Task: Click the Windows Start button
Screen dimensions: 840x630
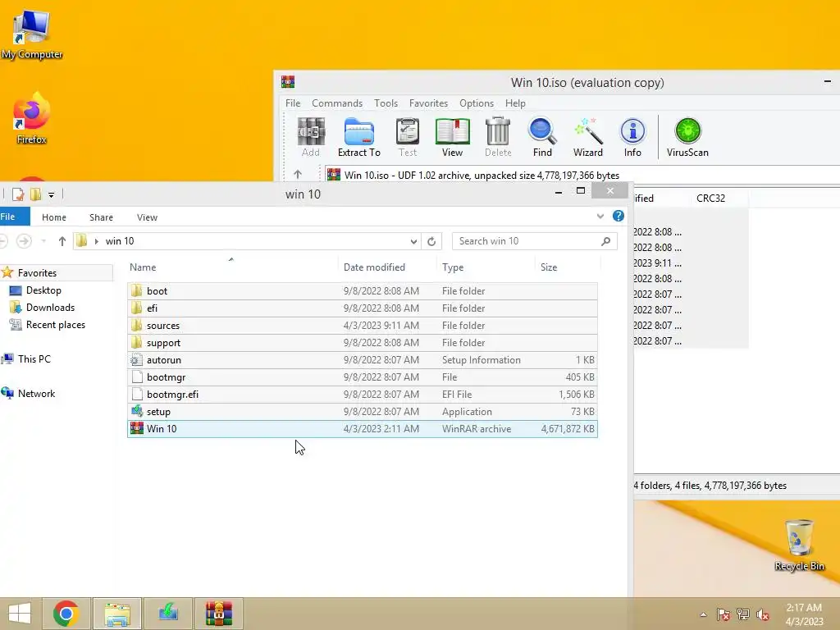Action: 20,614
